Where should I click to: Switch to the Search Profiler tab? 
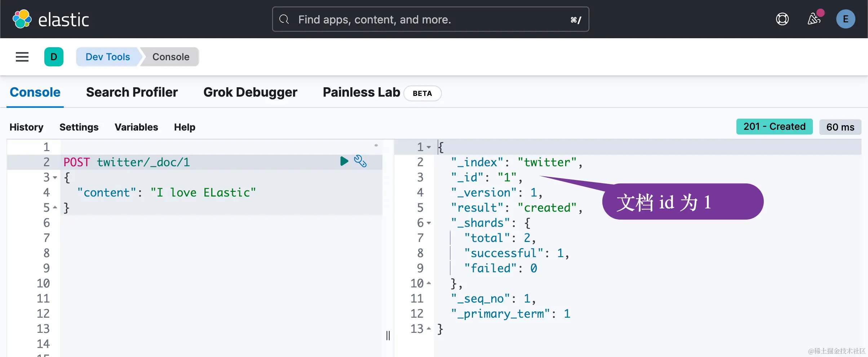pyautogui.click(x=132, y=92)
